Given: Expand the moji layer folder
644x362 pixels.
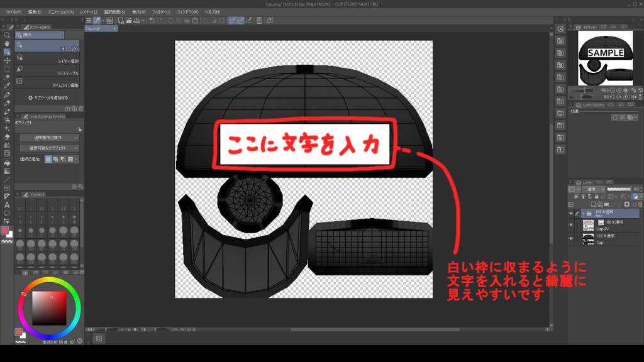Looking at the screenshot, I should click(x=583, y=214).
